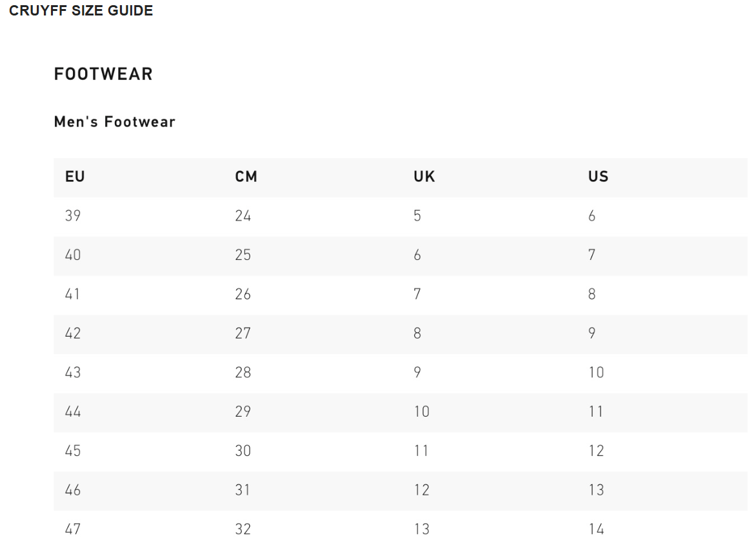Click the 28 value in CM column
This screenshot has height=556, width=756.
coord(243,373)
